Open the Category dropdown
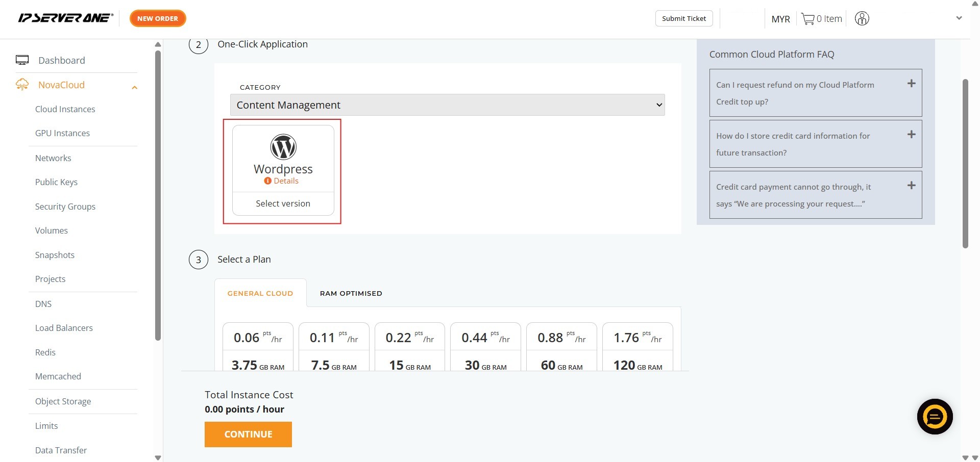980x462 pixels. tap(447, 105)
